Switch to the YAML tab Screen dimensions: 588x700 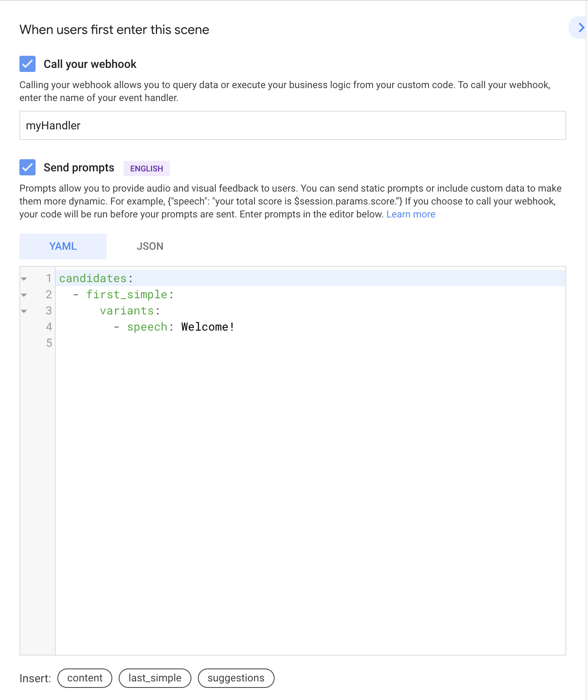(63, 246)
